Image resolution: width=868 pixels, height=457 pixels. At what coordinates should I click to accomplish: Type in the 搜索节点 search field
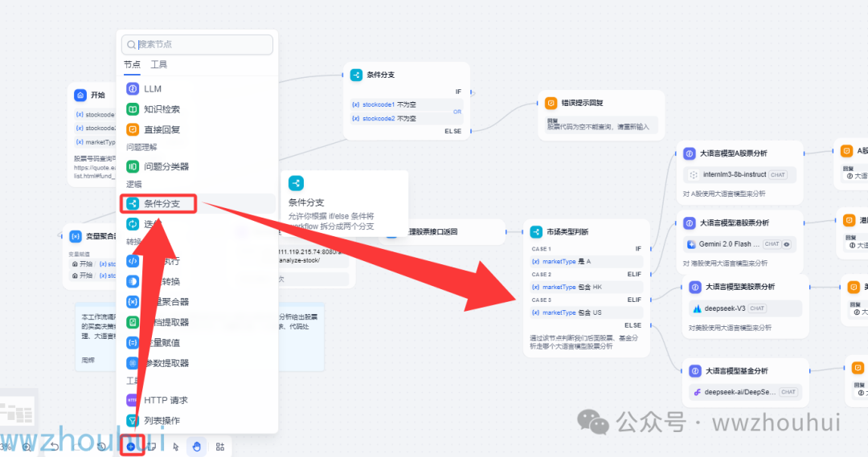point(201,44)
